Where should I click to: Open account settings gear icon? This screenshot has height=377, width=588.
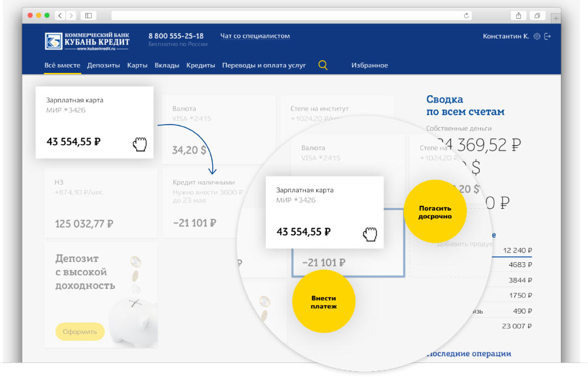pyautogui.click(x=536, y=36)
